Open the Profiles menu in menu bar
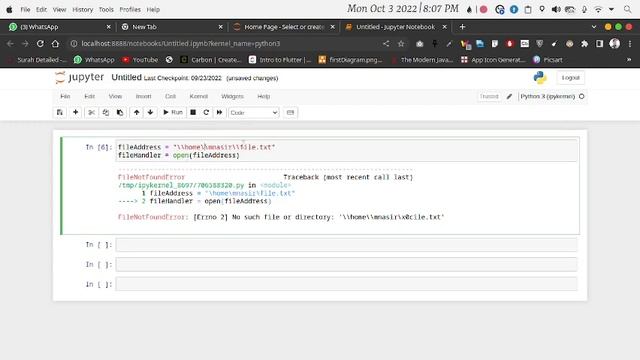 coord(130,9)
